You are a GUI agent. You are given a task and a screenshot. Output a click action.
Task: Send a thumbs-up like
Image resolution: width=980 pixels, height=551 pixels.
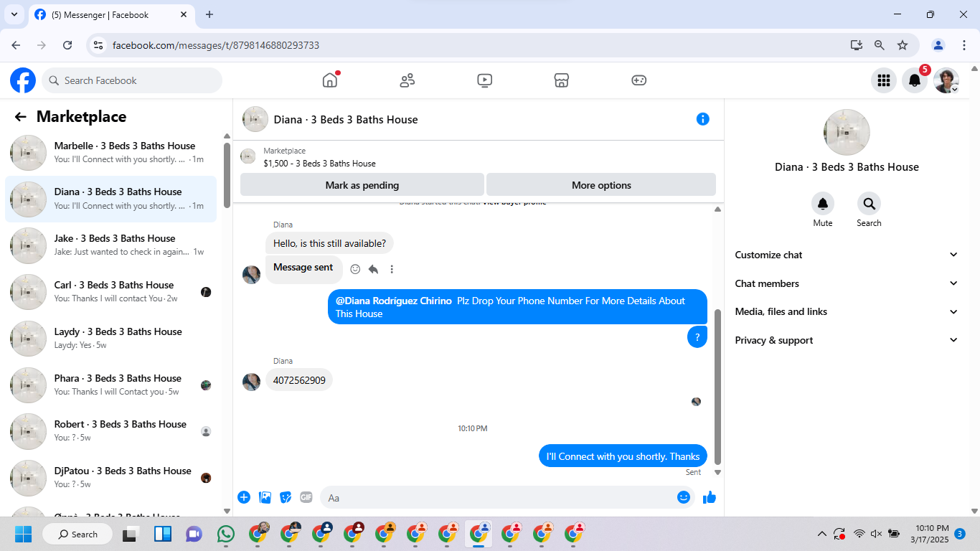[x=710, y=497]
